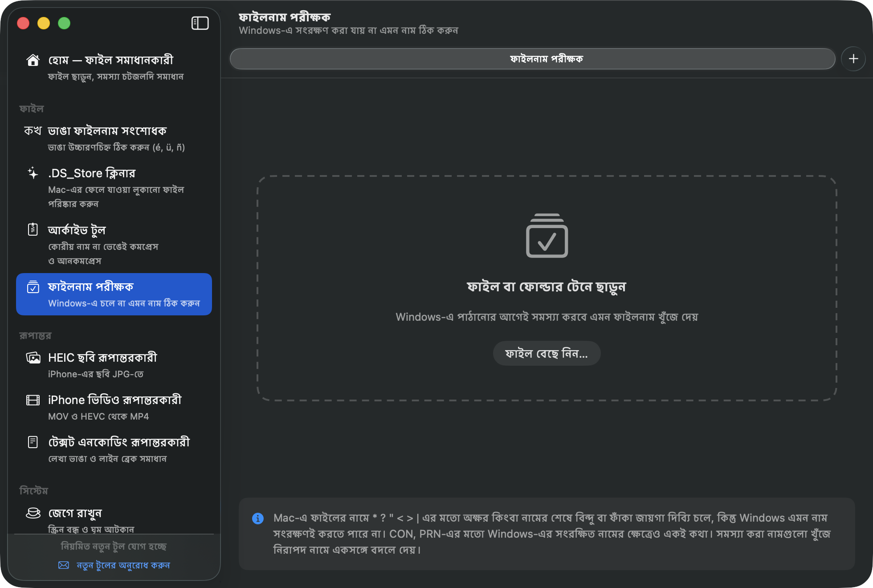Viewport: 873px width, 588px height.
Task: Click the mail envelope icon at sidebar bottom
Action: coord(64,565)
